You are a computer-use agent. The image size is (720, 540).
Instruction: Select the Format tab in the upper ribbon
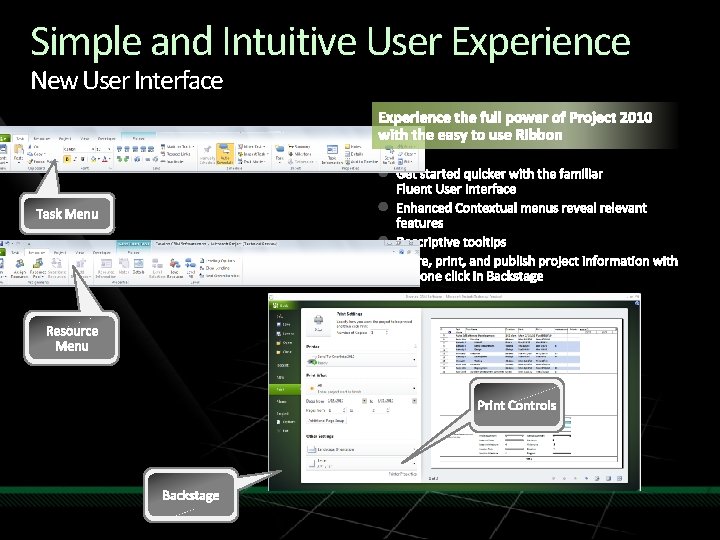pyautogui.click(x=139, y=139)
